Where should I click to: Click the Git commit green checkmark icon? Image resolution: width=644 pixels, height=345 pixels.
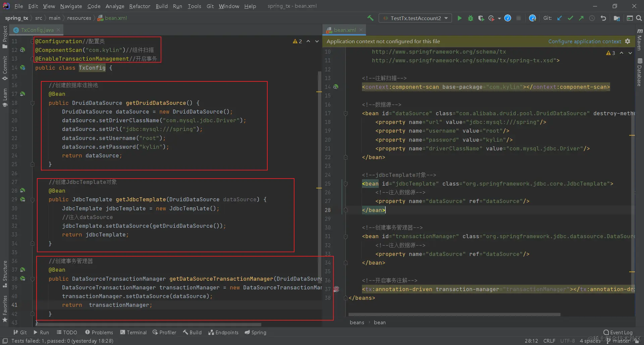[x=570, y=18]
